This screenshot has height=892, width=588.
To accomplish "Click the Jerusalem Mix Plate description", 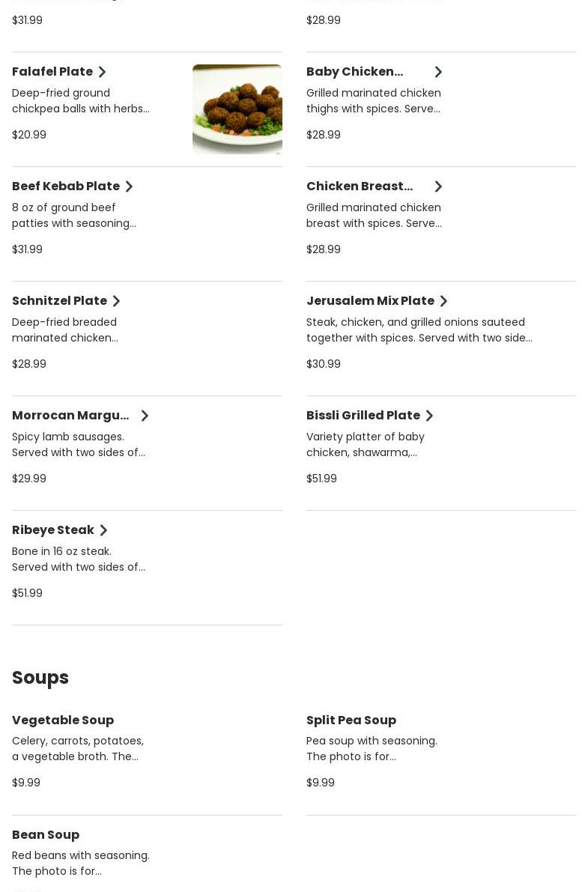I will coord(419,330).
